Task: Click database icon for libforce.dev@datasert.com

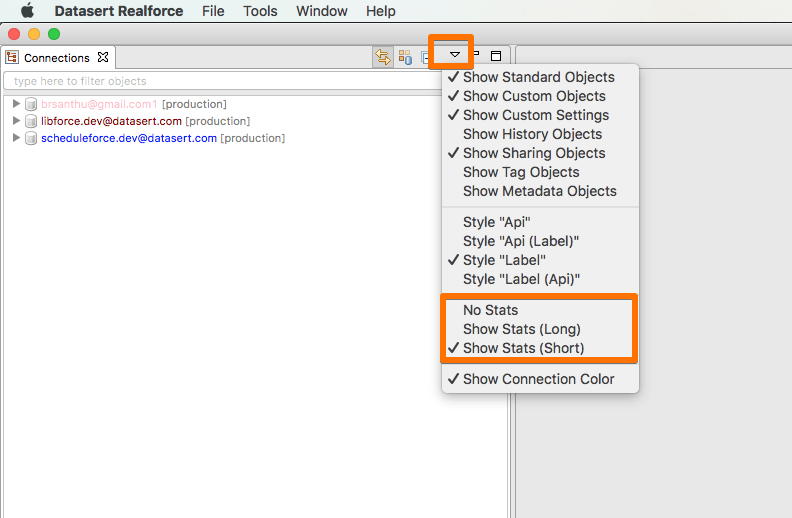Action: click(31, 121)
